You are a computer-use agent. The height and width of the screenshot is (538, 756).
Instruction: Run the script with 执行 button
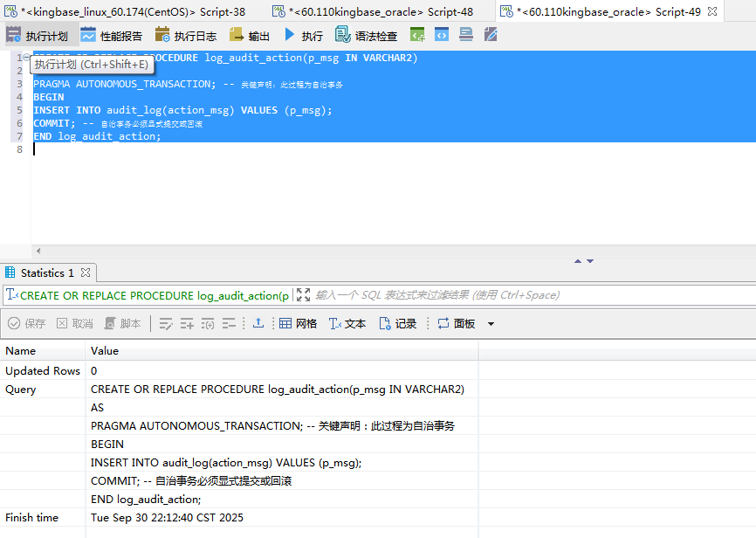click(303, 36)
